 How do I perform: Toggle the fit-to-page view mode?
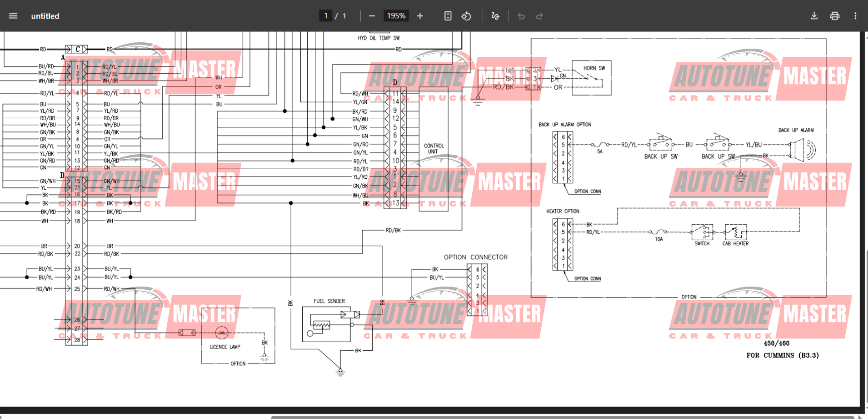click(448, 15)
